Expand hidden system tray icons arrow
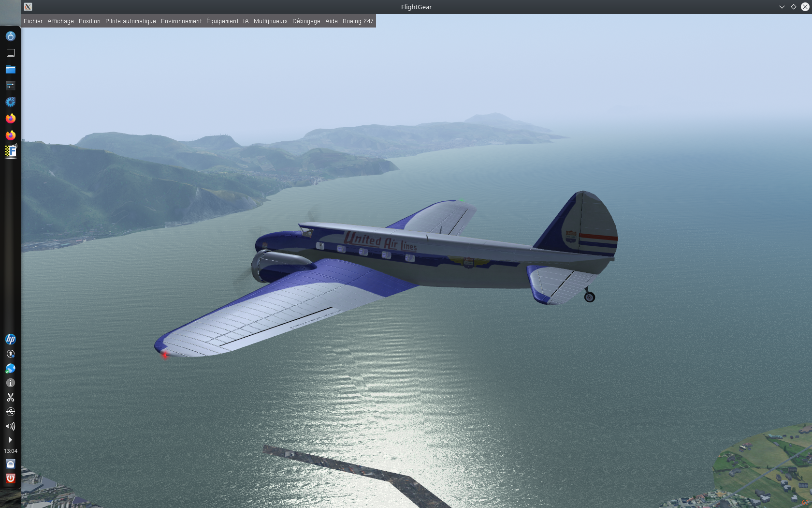 tap(10, 440)
